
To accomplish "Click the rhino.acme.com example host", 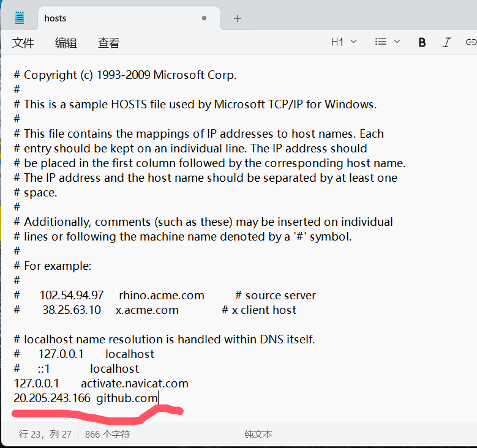I will pyautogui.click(x=162, y=295).
